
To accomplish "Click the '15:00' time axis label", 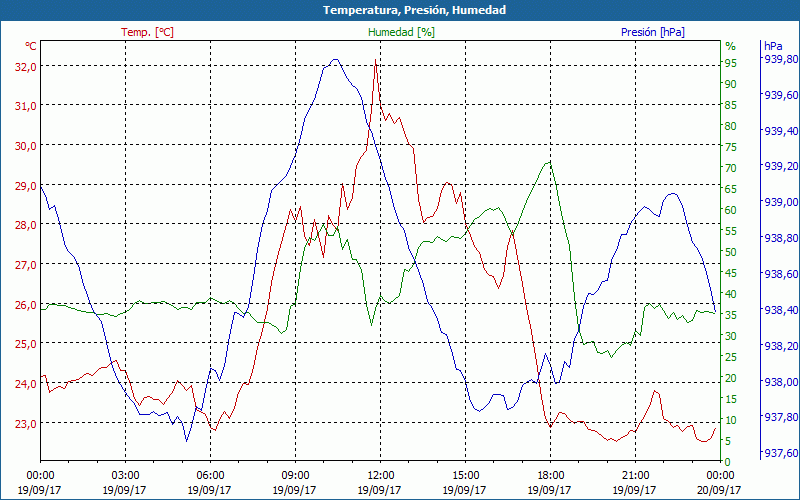I will pyautogui.click(x=465, y=476).
